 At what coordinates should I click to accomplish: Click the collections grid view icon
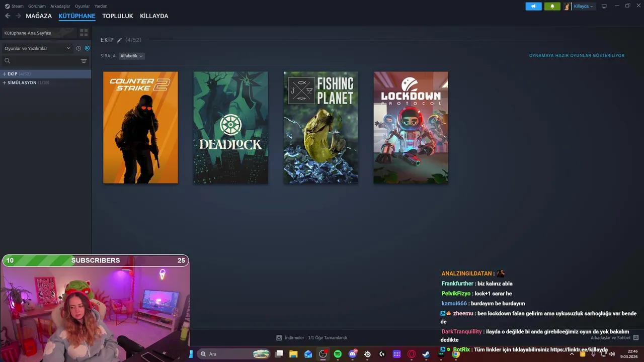[x=84, y=33]
